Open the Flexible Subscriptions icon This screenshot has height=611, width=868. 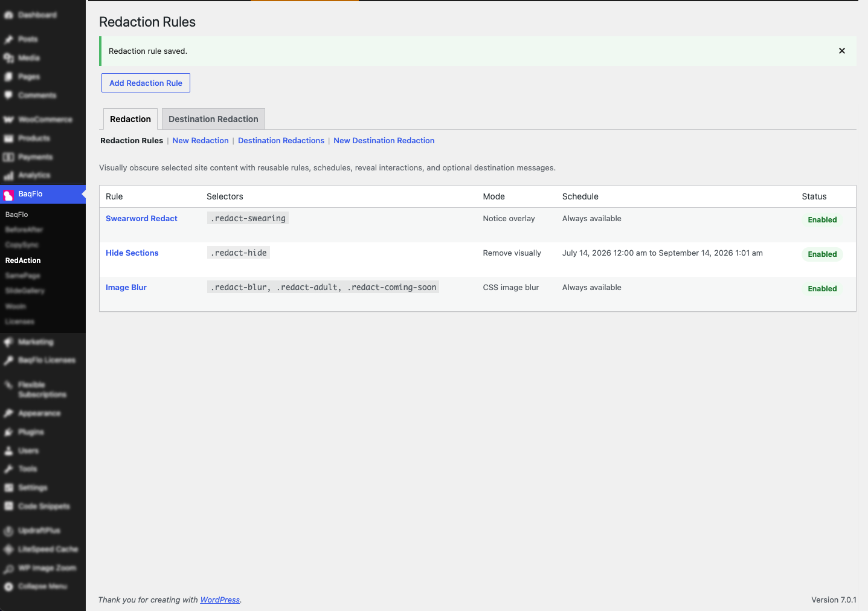pos(8,385)
